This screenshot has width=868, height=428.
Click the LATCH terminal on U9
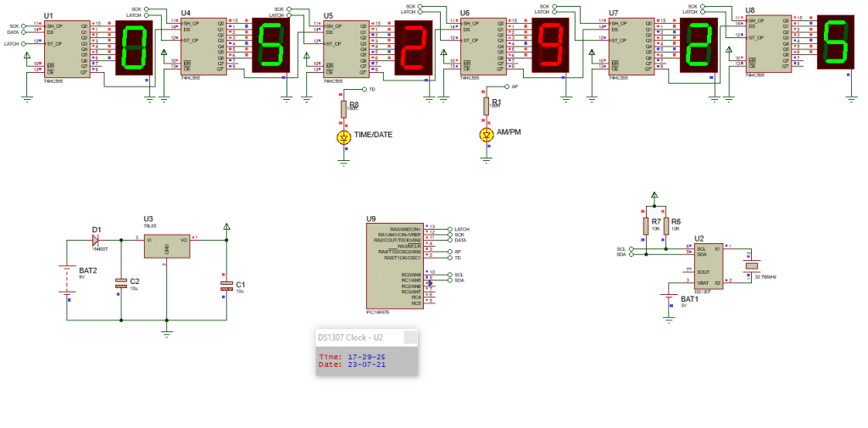point(449,229)
